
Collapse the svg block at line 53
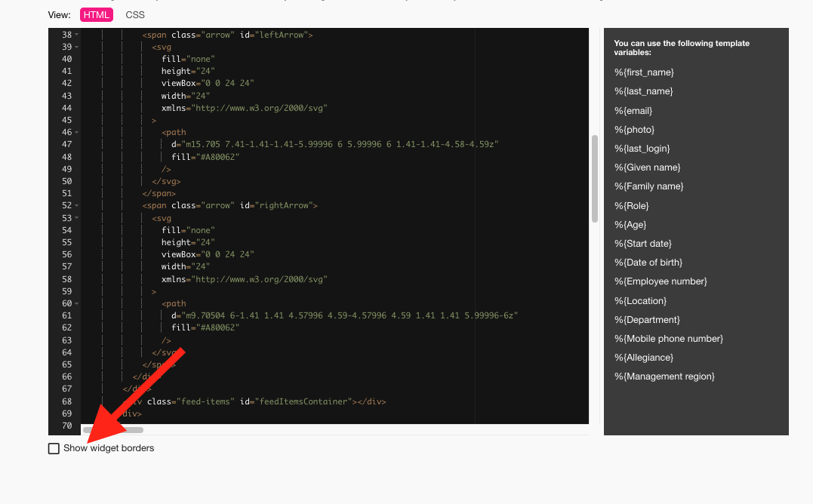click(x=77, y=218)
